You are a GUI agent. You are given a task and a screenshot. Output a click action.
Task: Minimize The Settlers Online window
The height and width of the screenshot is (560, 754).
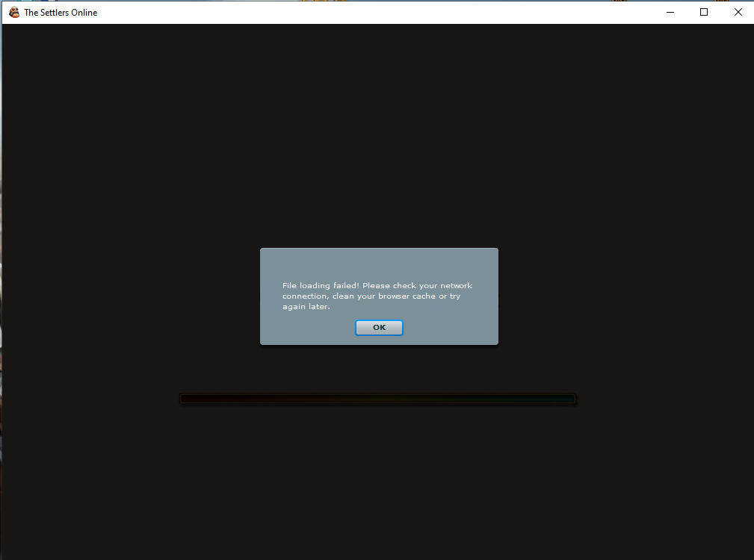[x=670, y=13]
